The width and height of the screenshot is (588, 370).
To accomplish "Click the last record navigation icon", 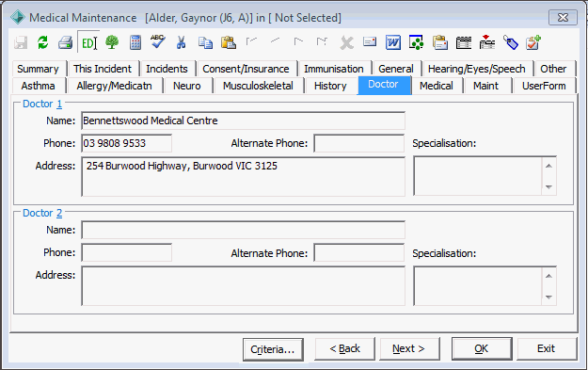I will pyautogui.click(x=322, y=40).
